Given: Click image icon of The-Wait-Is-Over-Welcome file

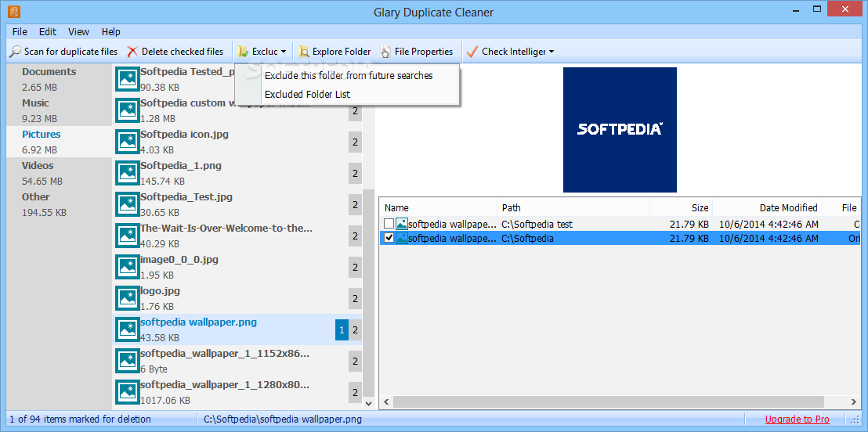Looking at the screenshot, I should tap(128, 236).
